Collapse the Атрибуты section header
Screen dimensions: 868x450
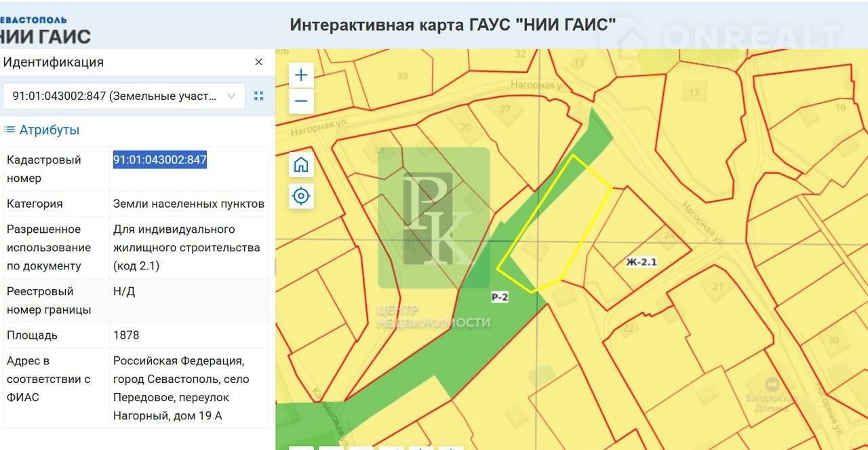point(42,130)
